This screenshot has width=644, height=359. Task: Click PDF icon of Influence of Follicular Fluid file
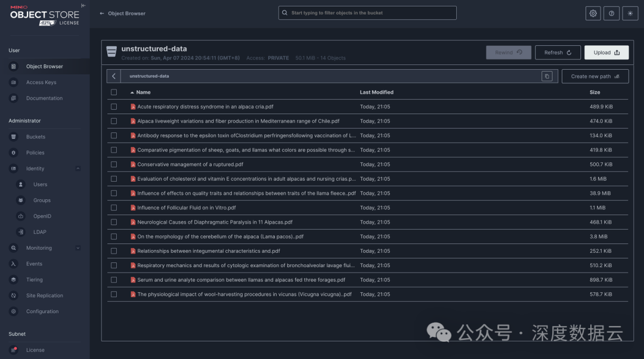[133, 208]
